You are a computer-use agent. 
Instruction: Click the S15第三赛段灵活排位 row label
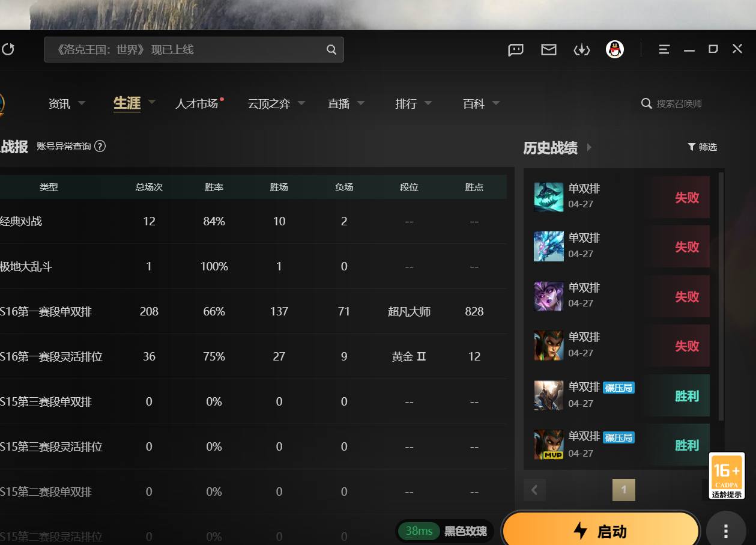(x=51, y=446)
